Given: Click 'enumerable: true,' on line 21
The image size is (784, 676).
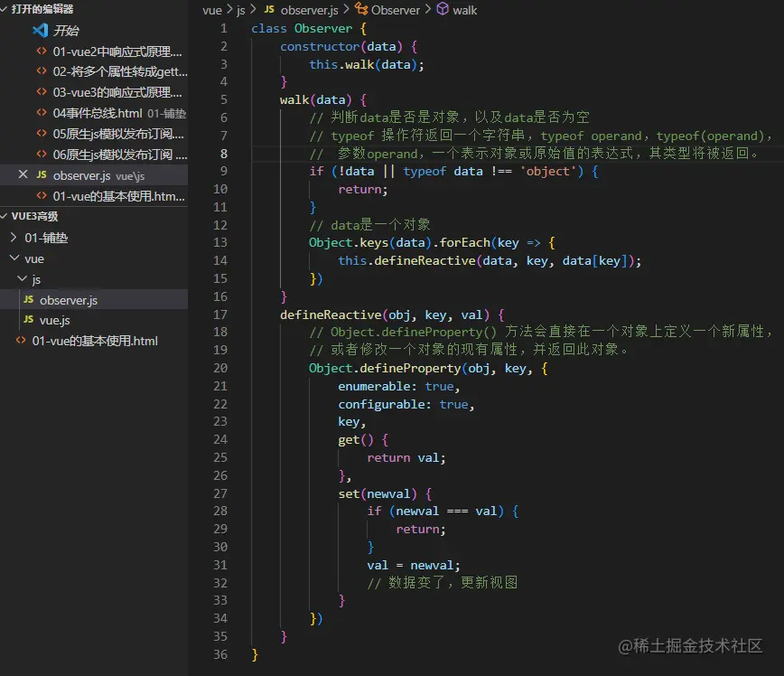Looking at the screenshot, I should point(399,386).
